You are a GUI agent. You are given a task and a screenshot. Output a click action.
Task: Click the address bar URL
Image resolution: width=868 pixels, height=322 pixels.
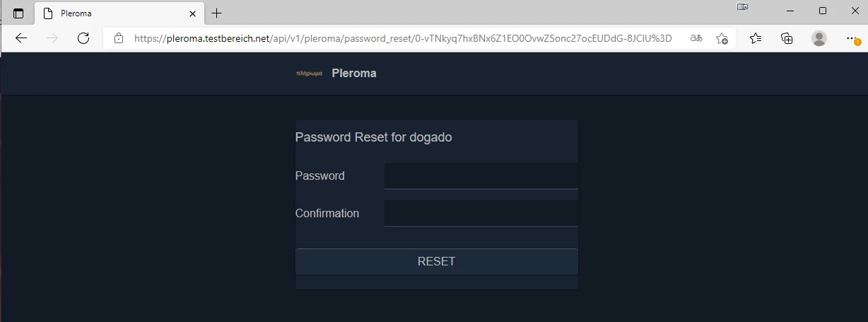click(x=403, y=38)
